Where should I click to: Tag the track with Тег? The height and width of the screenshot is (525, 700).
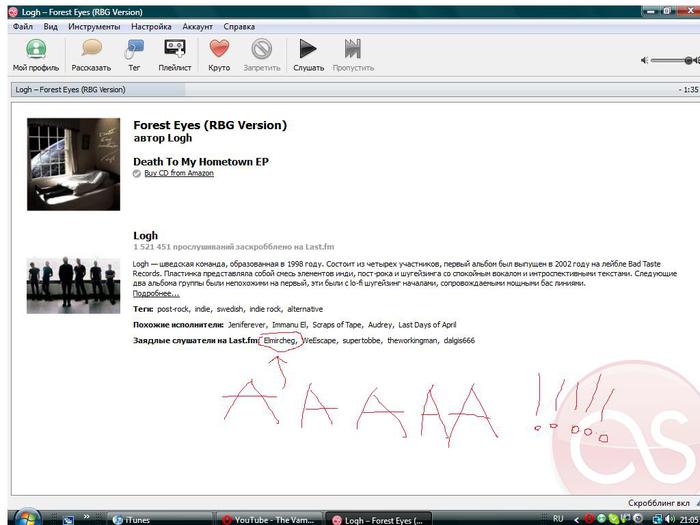click(x=134, y=55)
